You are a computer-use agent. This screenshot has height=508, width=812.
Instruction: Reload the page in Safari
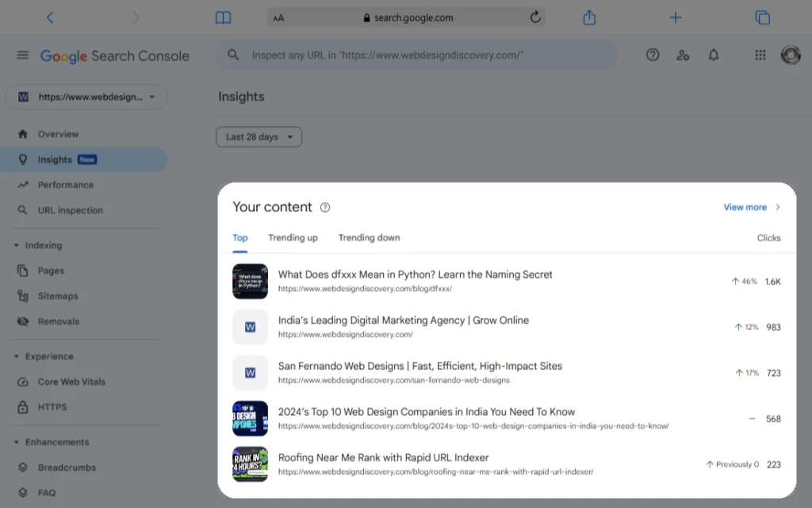(x=535, y=17)
